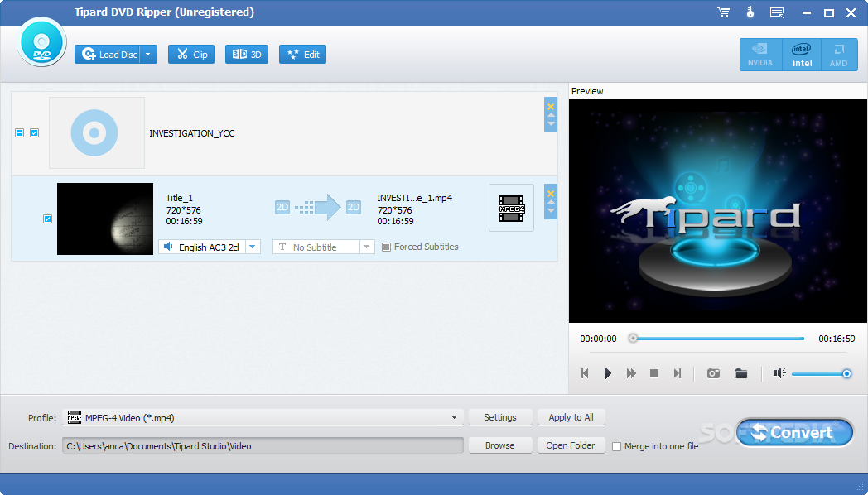Stop the preview playback
Image resolution: width=868 pixels, height=495 pixels.
(x=654, y=373)
